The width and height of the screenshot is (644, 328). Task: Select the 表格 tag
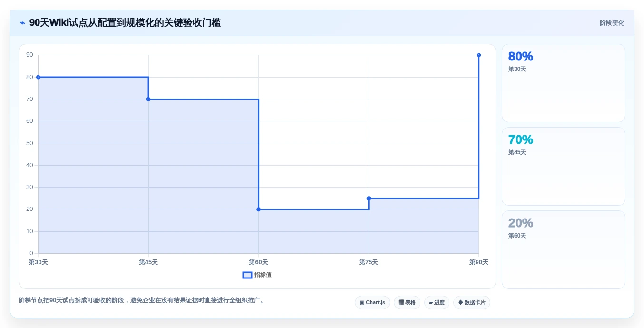click(x=407, y=302)
